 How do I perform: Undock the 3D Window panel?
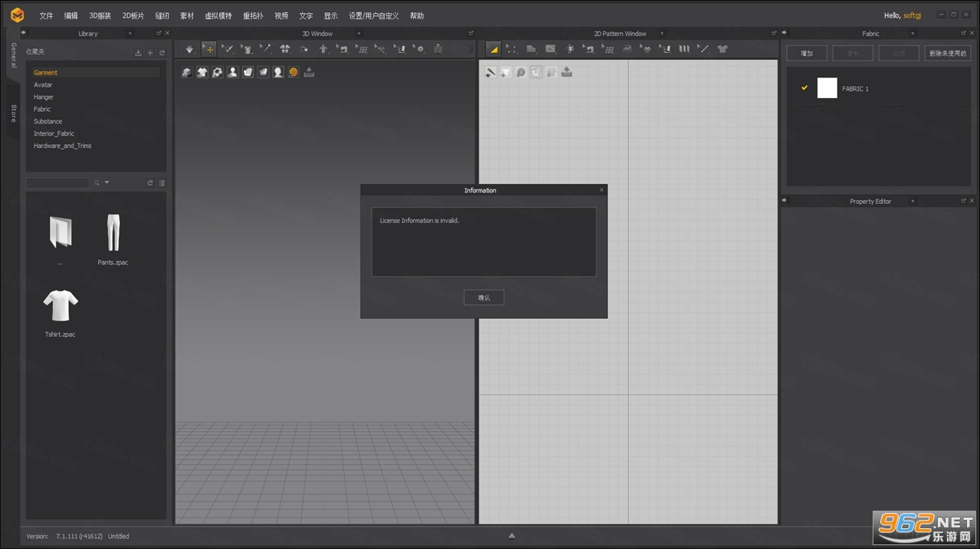tap(471, 33)
